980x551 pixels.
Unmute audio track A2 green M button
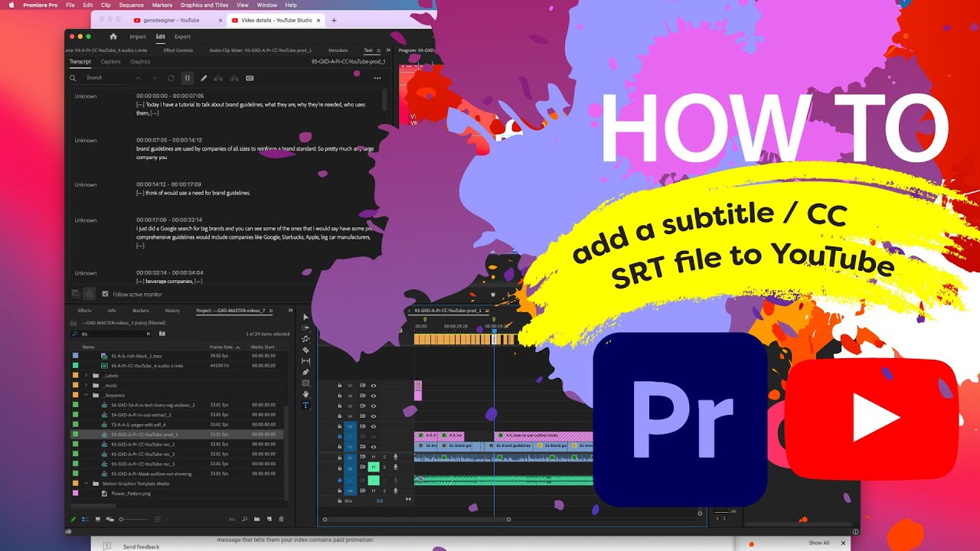click(x=374, y=467)
